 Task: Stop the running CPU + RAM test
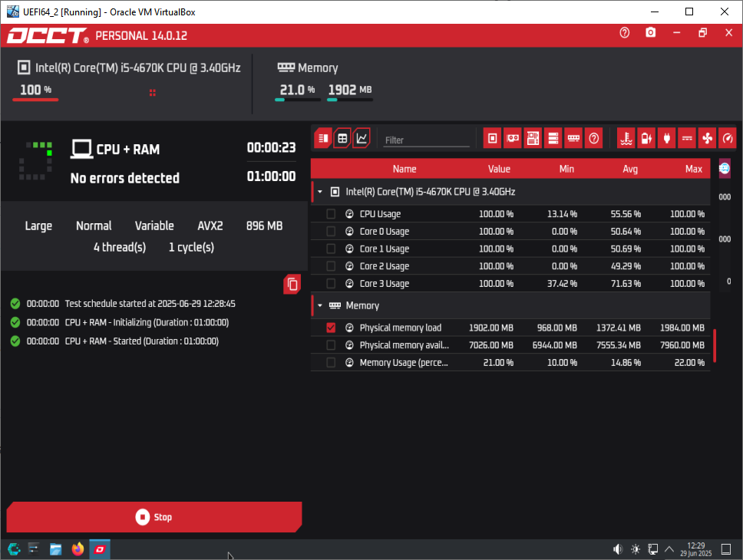(154, 517)
